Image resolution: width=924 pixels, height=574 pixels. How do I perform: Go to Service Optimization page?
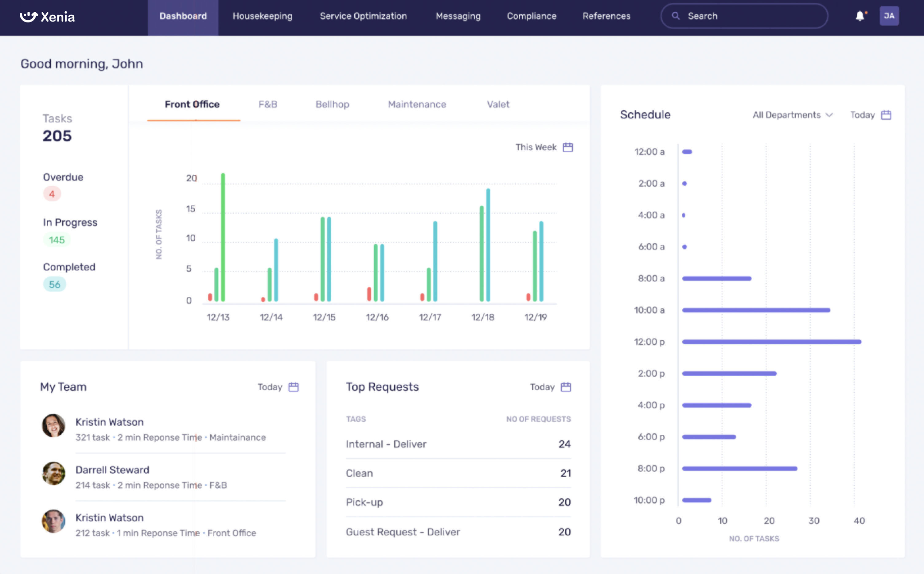click(363, 16)
